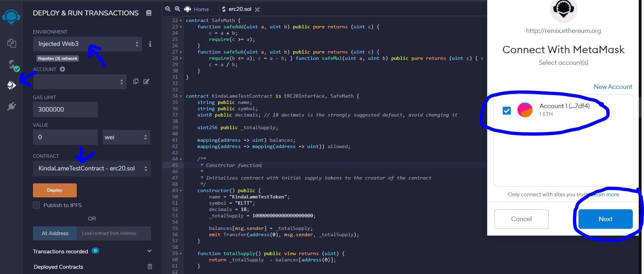
Task: Click Account 1 avatar in MetaMask
Action: tap(525, 110)
